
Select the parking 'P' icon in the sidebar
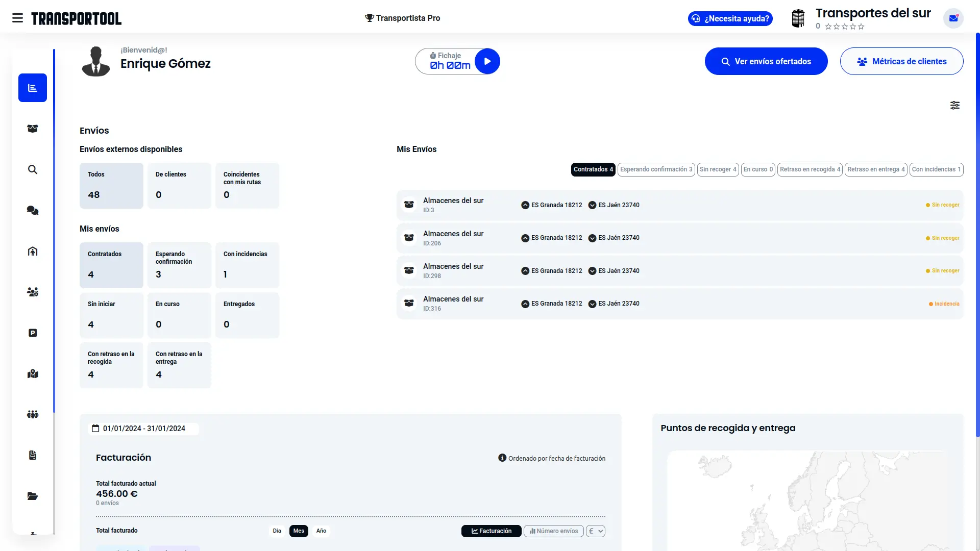coord(32,333)
